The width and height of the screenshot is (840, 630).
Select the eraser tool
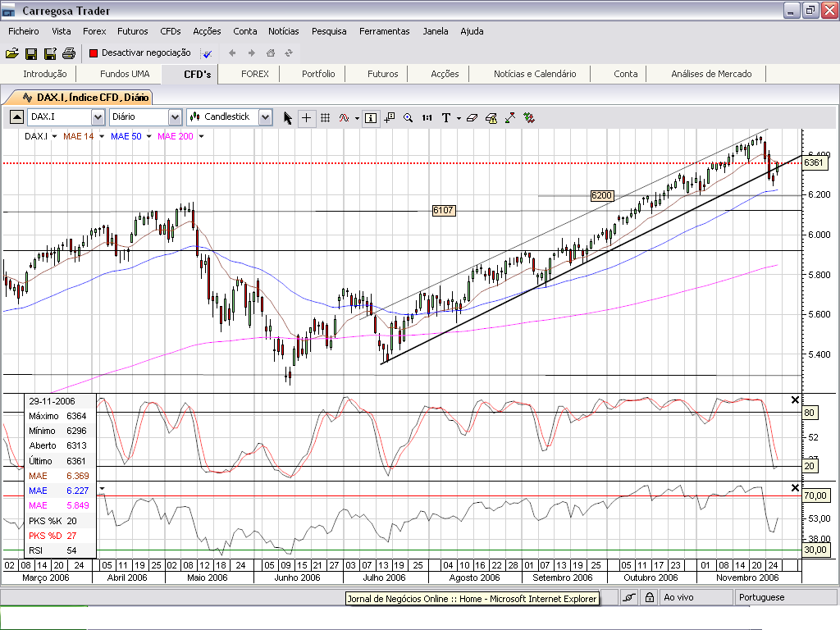472,118
